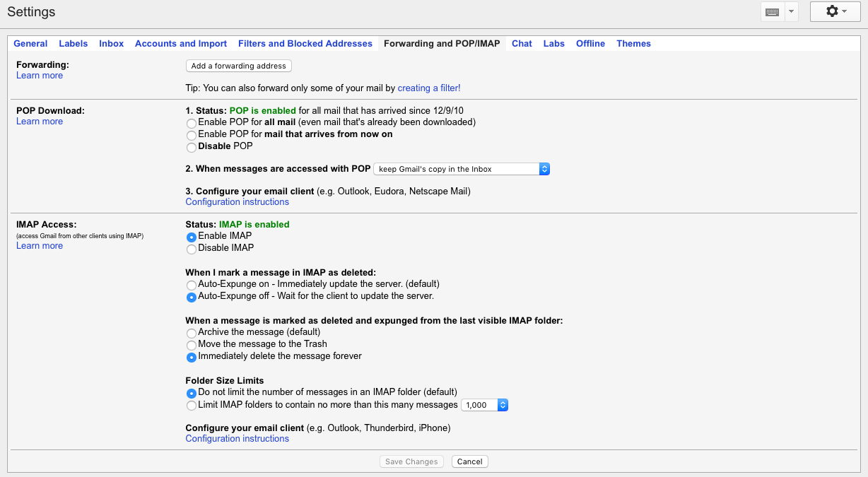Image resolution: width=868 pixels, height=477 pixels.
Task: Click the Save Changes button
Action: click(x=412, y=461)
